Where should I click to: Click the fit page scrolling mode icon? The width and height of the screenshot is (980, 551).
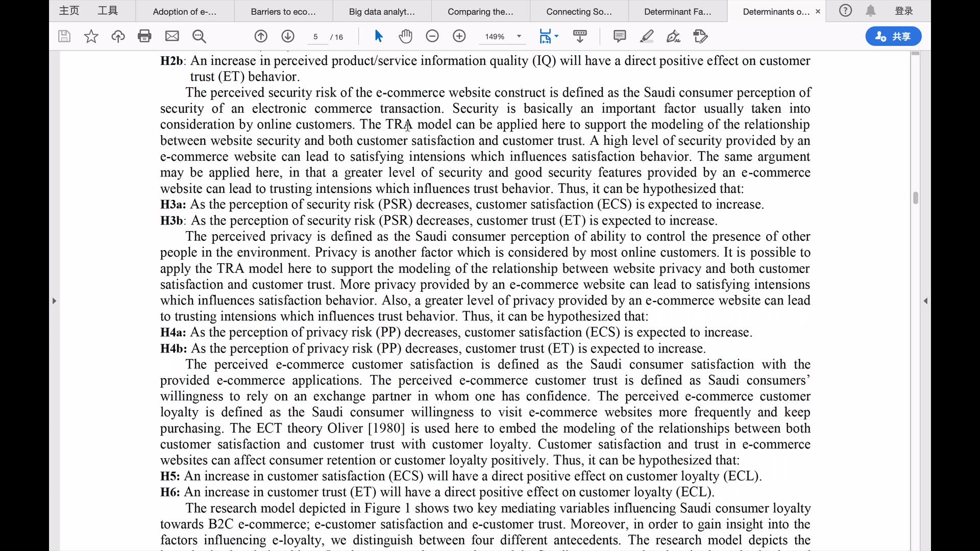(545, 36)
